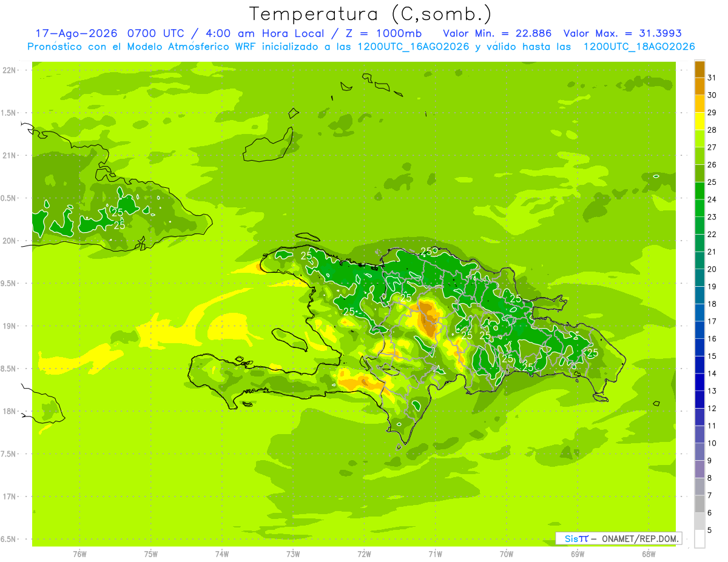Click the '70W' longitude axis label
728x562 pixels.
click(507, 554)
